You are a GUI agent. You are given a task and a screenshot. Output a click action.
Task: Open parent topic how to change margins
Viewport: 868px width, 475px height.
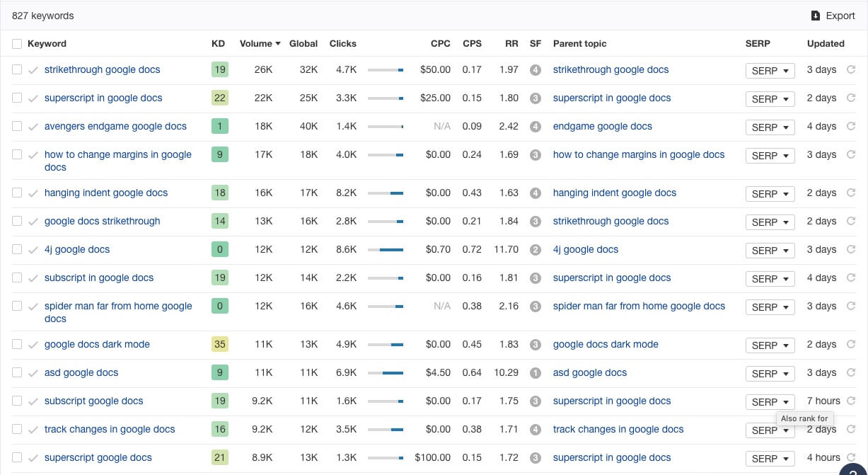(x=638, y=155)
